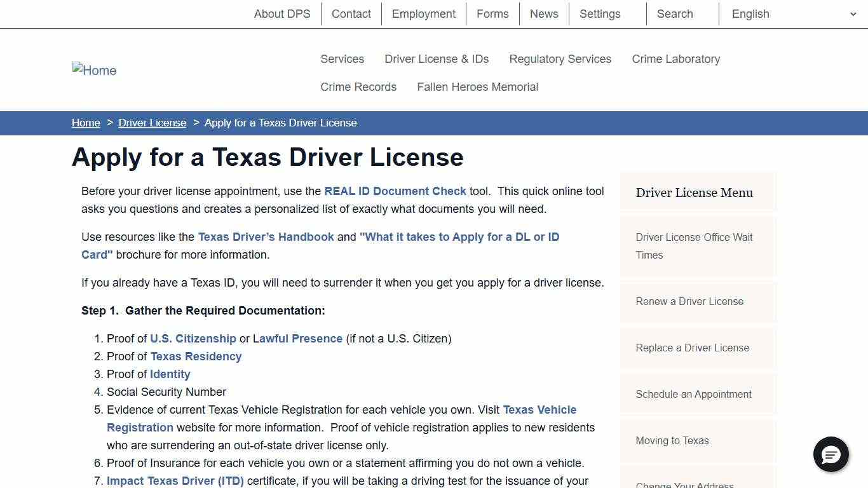This screenshot has height=488, width=868.
Task: Schedule an Appointment from the sidebar
Action: tap(693, 394)
